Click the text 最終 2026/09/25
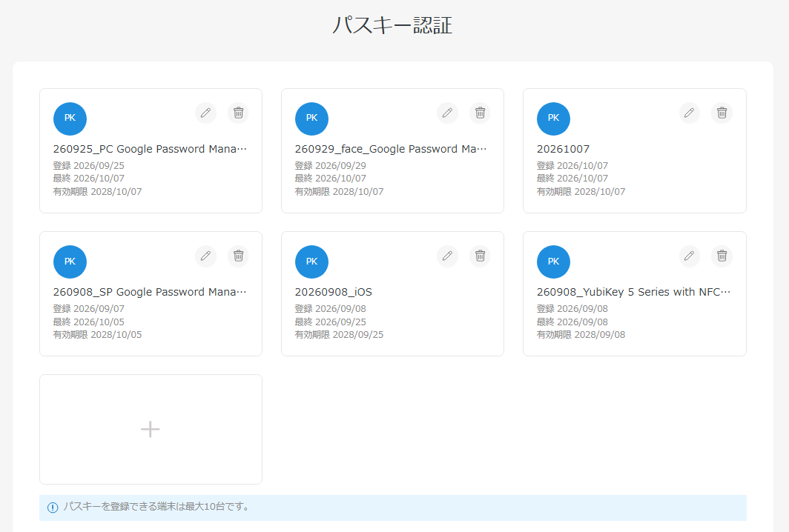 331,322
